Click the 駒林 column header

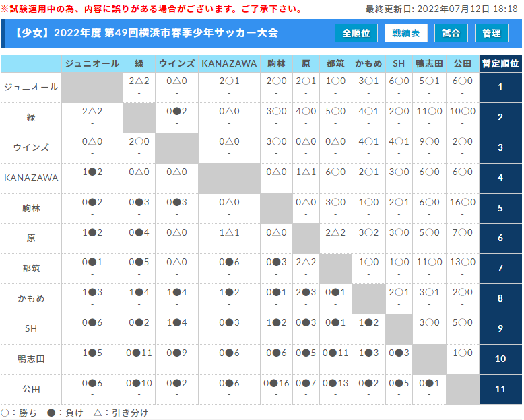[x=276, y=64]
